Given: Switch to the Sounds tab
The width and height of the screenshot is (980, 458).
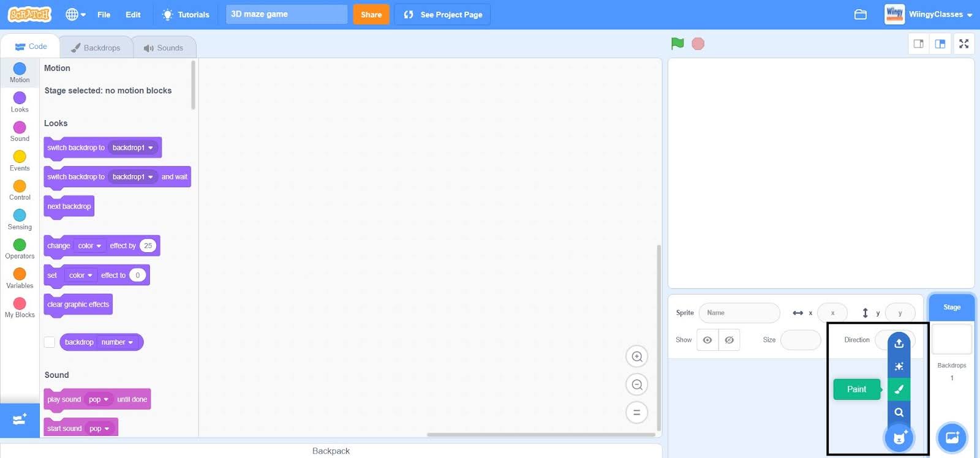Looking at the screenshot, I should tap(164, 47).
